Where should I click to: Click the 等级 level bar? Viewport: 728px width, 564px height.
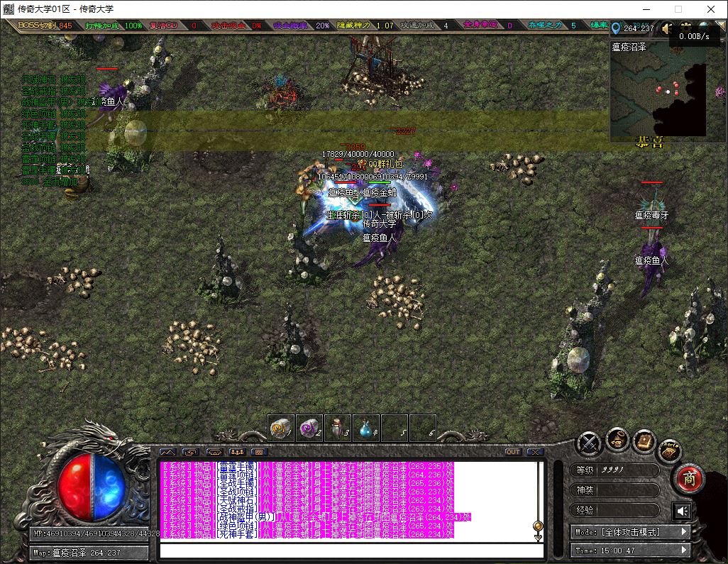[614, 470]
